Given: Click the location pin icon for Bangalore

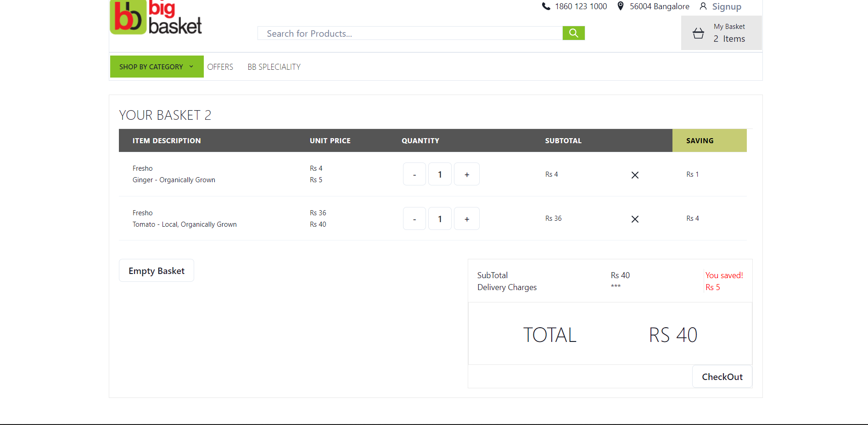Looking at the screenshot, I should tap(620, 6).
